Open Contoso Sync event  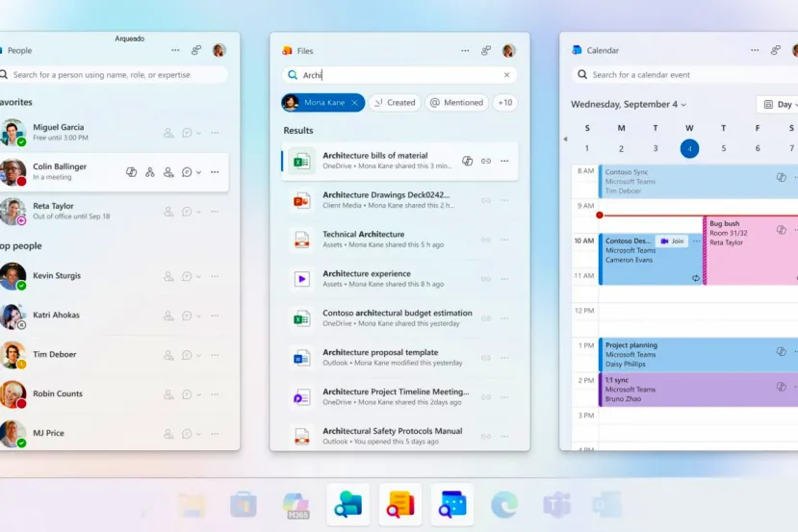pyautogui.click(x=698, y=181)
